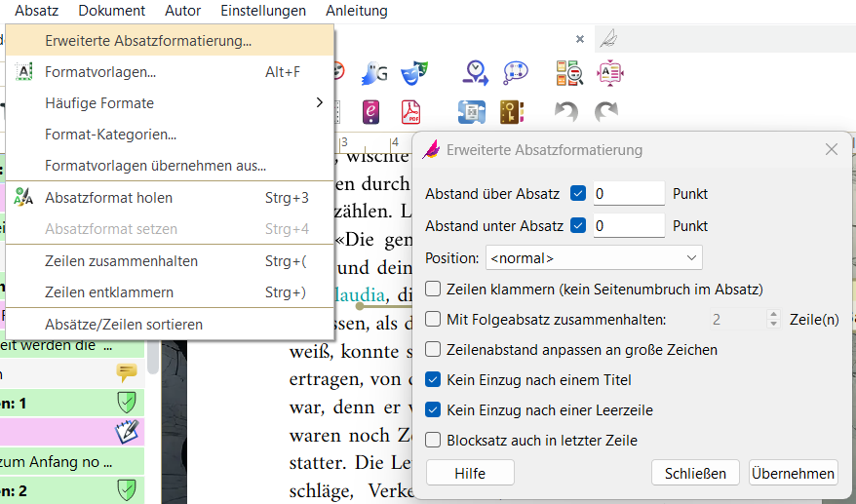The height and width of the screenshot is (504, 856).
Task: Open the Einstellungen menu
Action: click(x=263, y=11)
